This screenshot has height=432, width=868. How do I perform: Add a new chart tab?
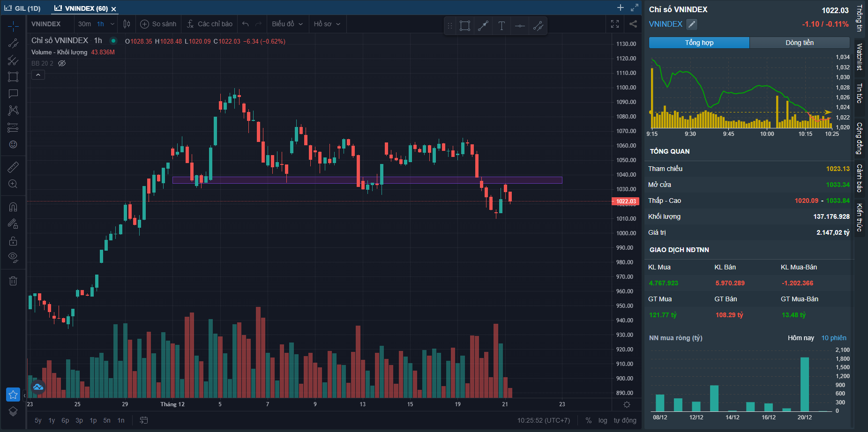click(621, 7)
